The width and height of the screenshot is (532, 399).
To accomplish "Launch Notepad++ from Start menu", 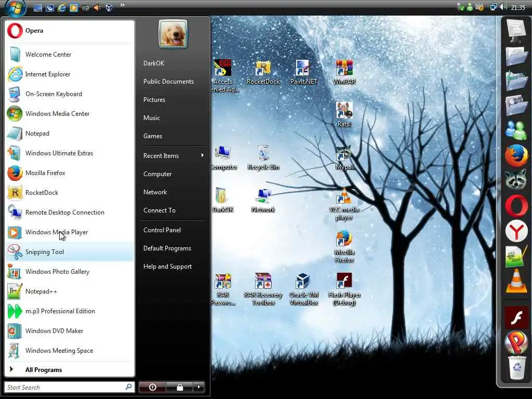I will pos(70,291).
